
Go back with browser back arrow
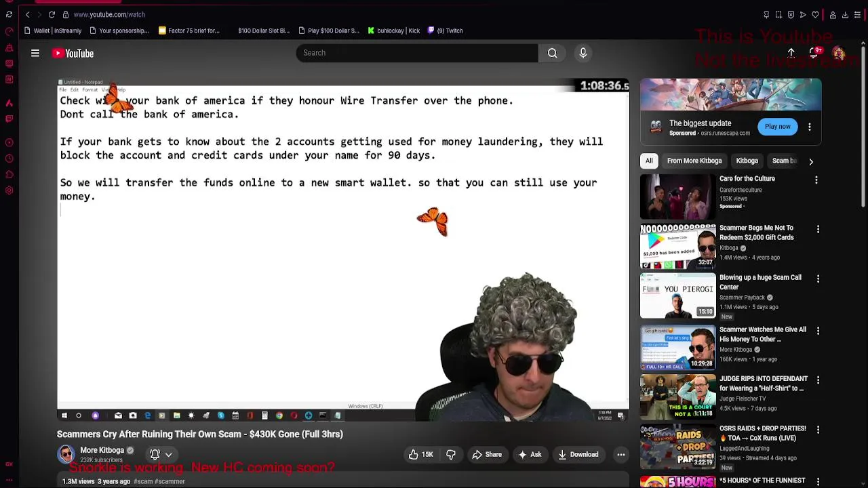[x=27, y=14]
